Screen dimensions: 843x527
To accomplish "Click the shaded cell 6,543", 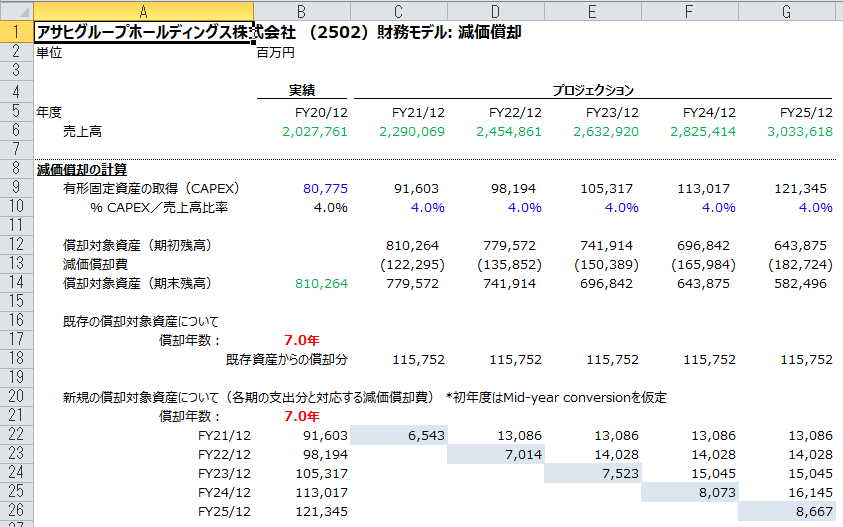I will click(399, 435).
